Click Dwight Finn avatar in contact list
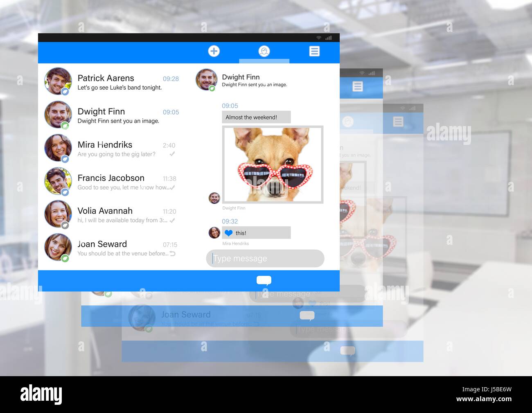532x413 pixels. (58, 114)
